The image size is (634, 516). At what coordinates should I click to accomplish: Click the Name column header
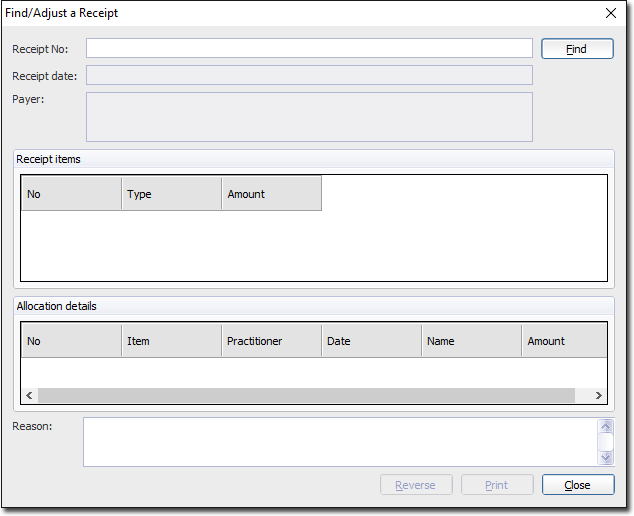471,341
